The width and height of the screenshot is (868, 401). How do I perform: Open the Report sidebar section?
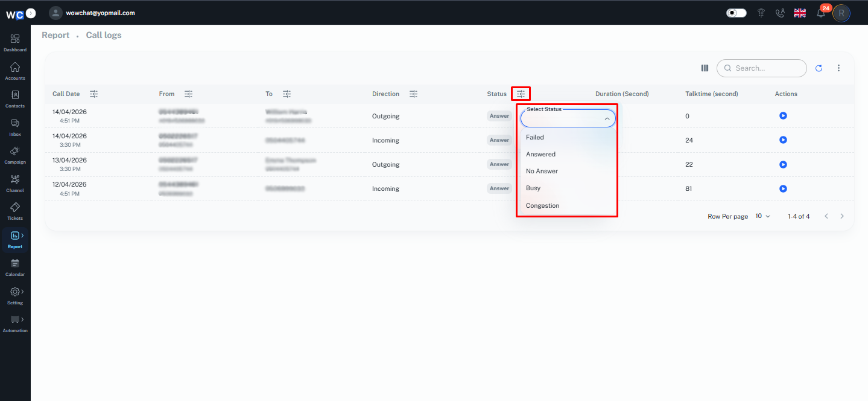tap(15, 240)
